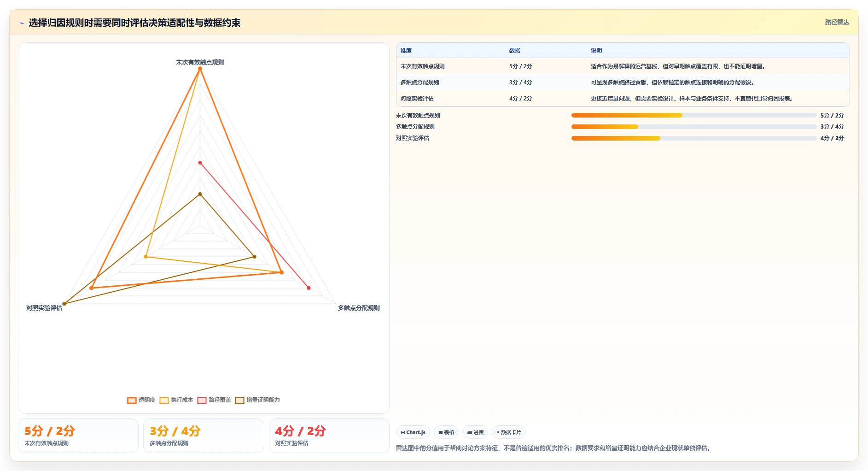The width and height of the screenshot is (868, 471).
Task: Select table row cell 末次有效触点规则
Action: coord(422,66)
